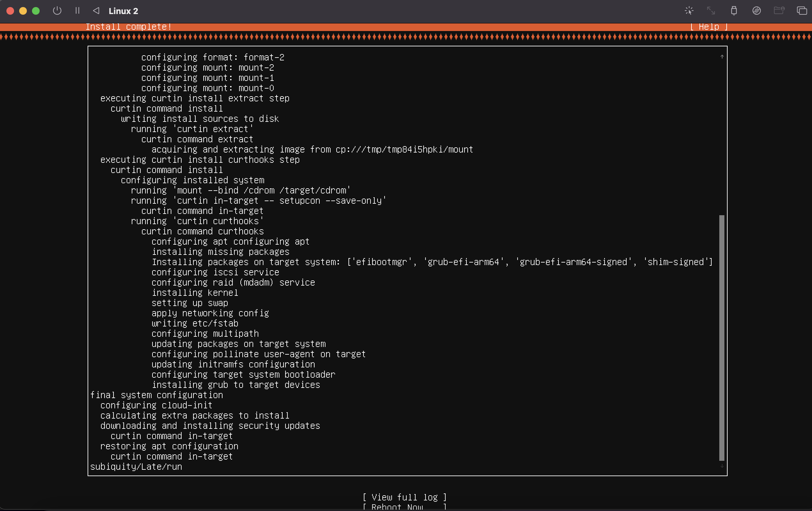Toggle capture mouse cursor icon
The height and width of the screenshot is (511, 812).
click(689, 11)
